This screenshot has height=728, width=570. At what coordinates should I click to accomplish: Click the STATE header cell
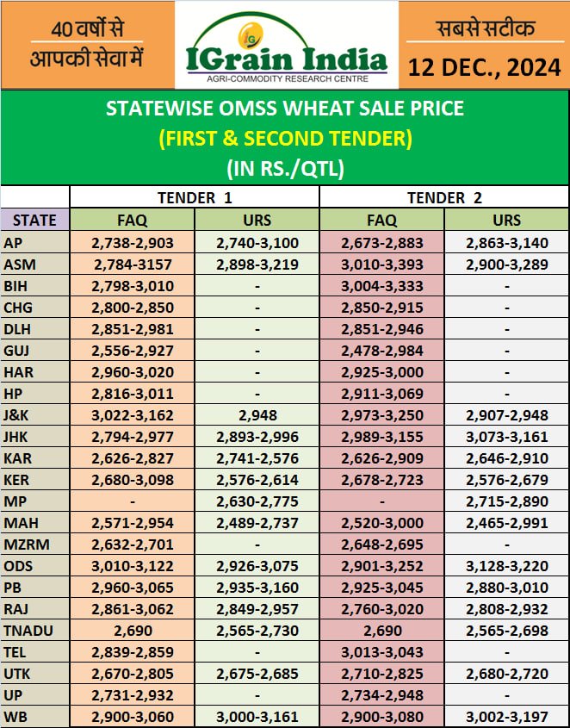[x=35, y=220]
